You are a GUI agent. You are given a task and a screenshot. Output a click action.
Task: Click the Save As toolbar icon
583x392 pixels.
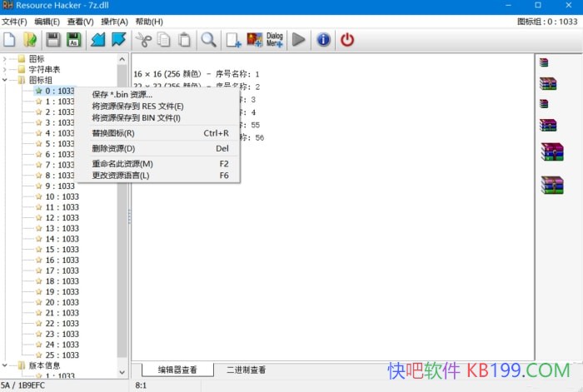click(73, 39)
